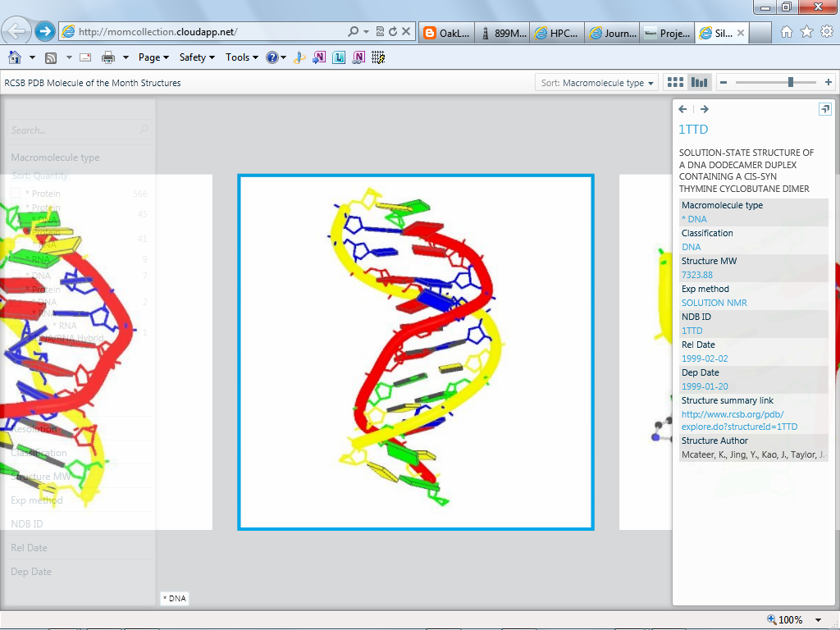Open the Sort: Macromolecule type dropdown

click(x=597, y=83)
